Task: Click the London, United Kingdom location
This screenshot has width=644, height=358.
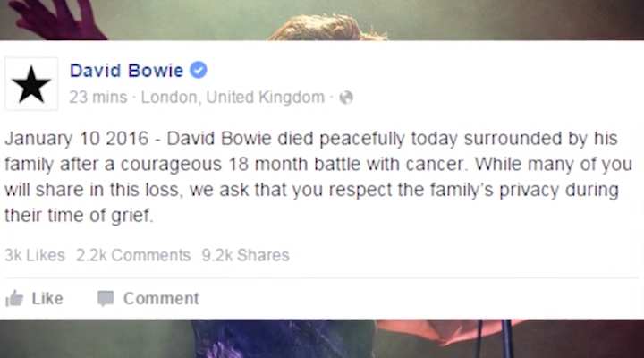Action: pos(233,98)
